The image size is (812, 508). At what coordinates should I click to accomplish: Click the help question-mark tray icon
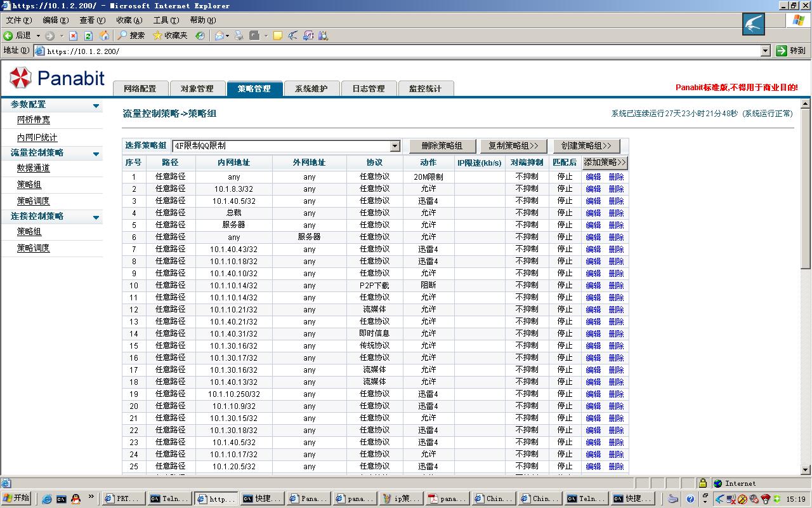[x=690, y=499]
